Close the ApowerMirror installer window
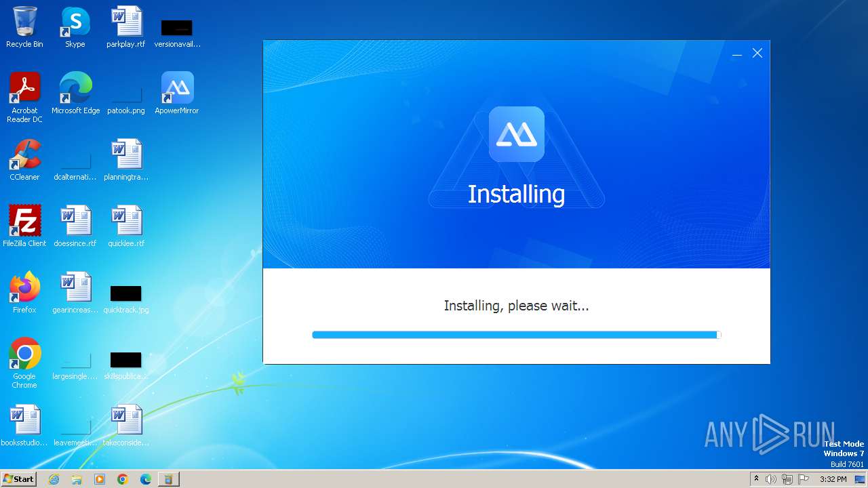Image resolution: width=868 pixels, height=488 pixels. pos(757,53)
